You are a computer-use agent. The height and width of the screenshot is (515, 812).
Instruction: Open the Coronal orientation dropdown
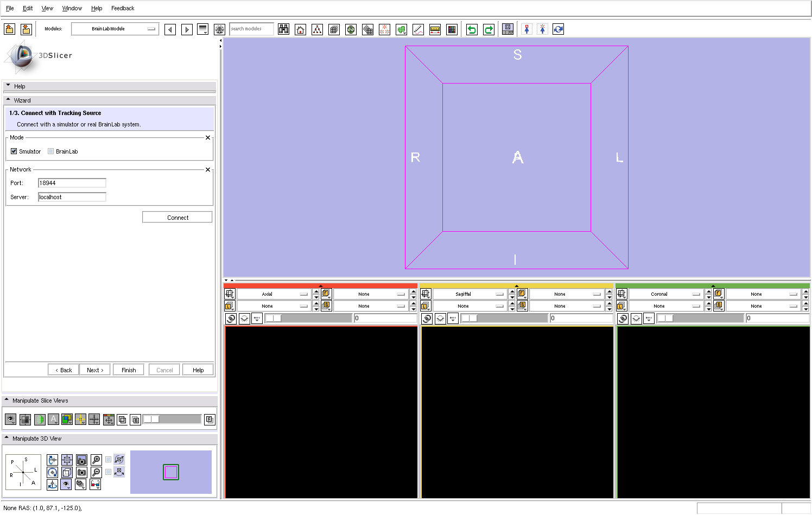click(666, 294)
